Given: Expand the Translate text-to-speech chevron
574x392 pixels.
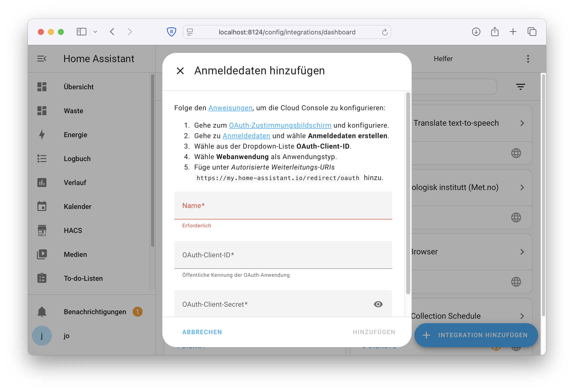Looking at the screenshot, I should [522, 123].
